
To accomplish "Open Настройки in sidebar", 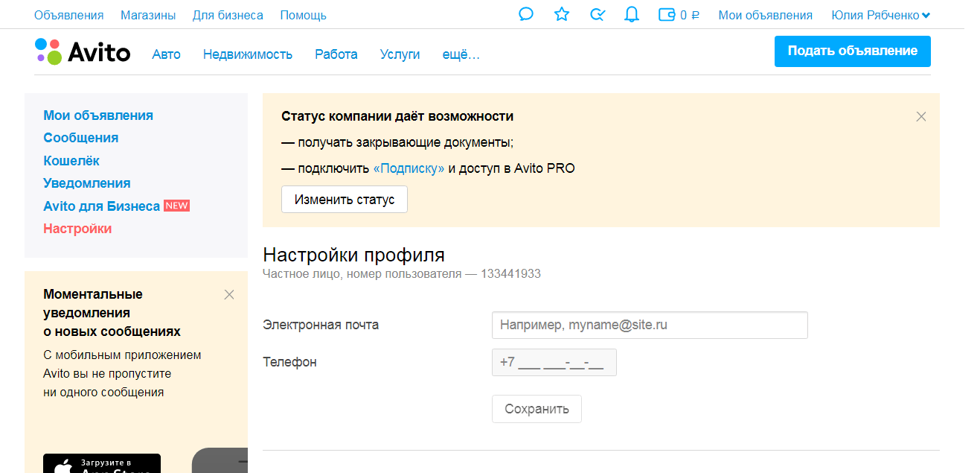I will [77, 229].
